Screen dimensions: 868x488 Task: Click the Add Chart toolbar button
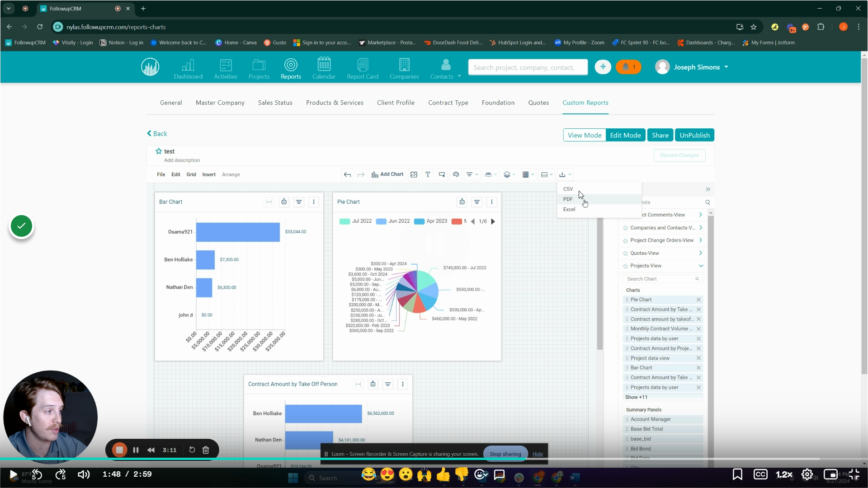coord(387,174)
